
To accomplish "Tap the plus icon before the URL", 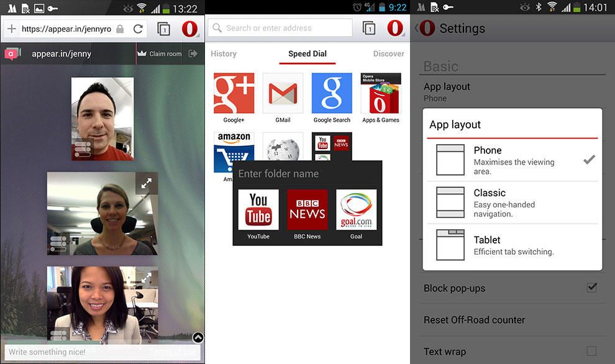I will 12,29.
